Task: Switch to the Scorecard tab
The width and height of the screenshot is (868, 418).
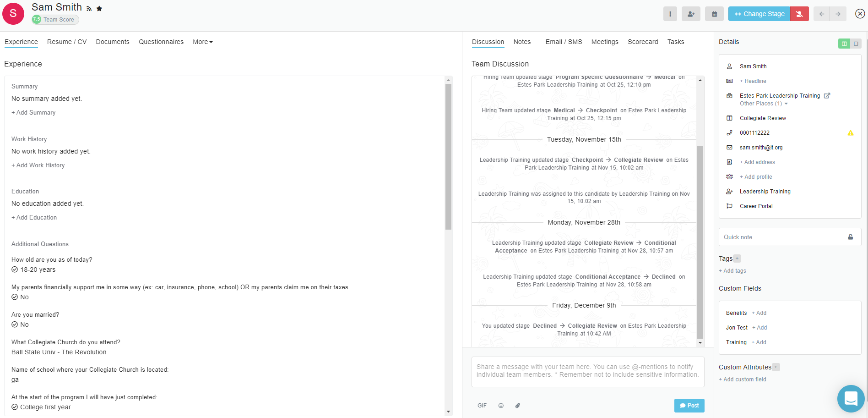Action: click(642, 42)
